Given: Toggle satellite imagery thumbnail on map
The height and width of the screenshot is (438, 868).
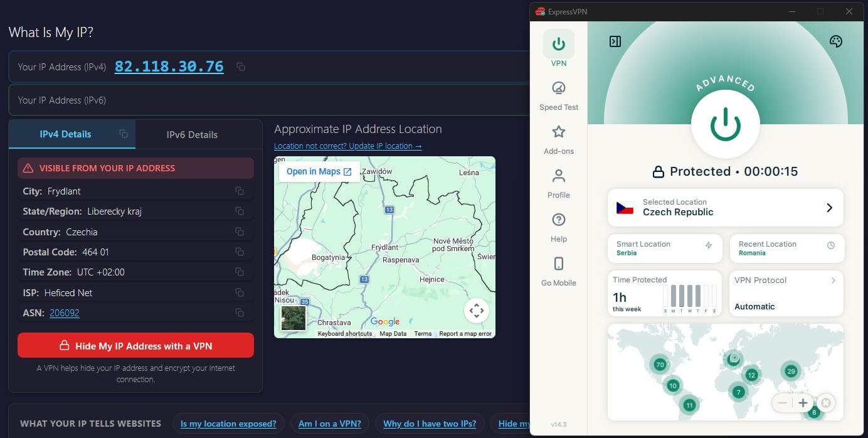Looking at the screenshot, I should pyautogui.click(x=294, y=318).
